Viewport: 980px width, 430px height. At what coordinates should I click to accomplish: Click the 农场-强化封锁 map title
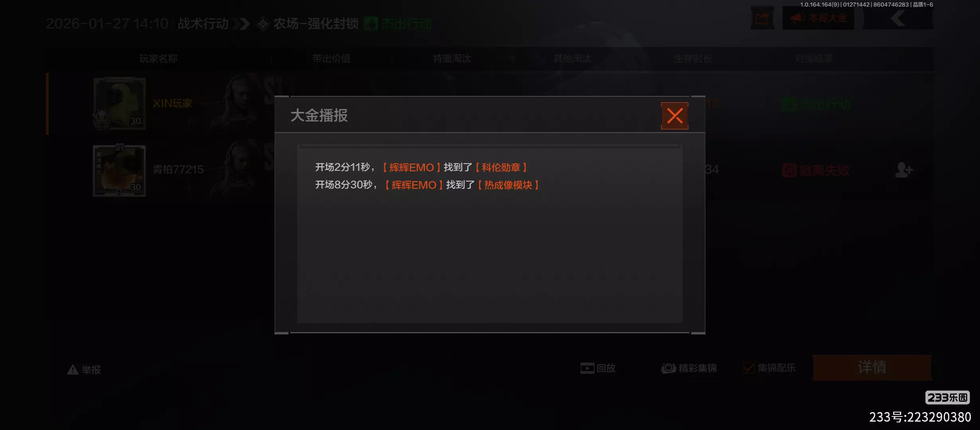coord(316,23)
